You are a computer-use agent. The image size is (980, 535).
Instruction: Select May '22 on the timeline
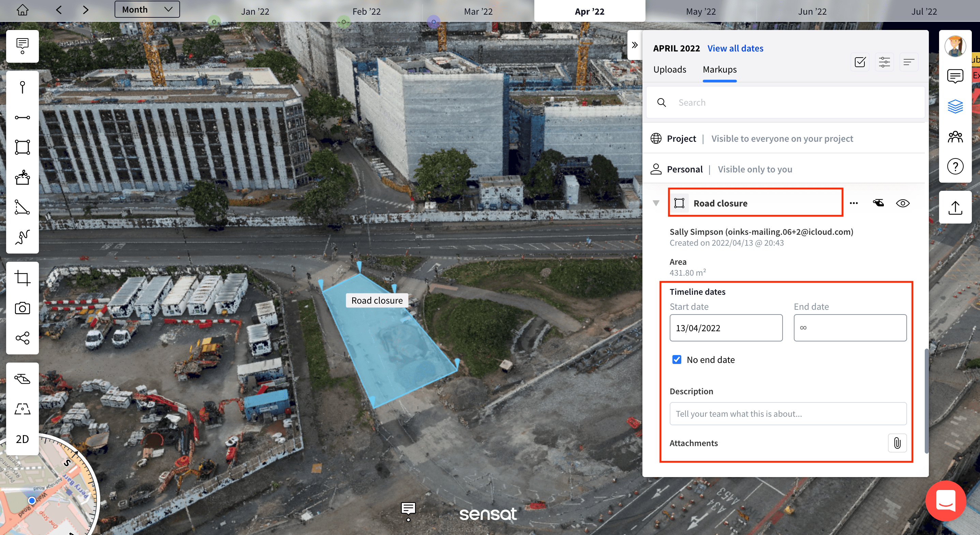[701, 11]
